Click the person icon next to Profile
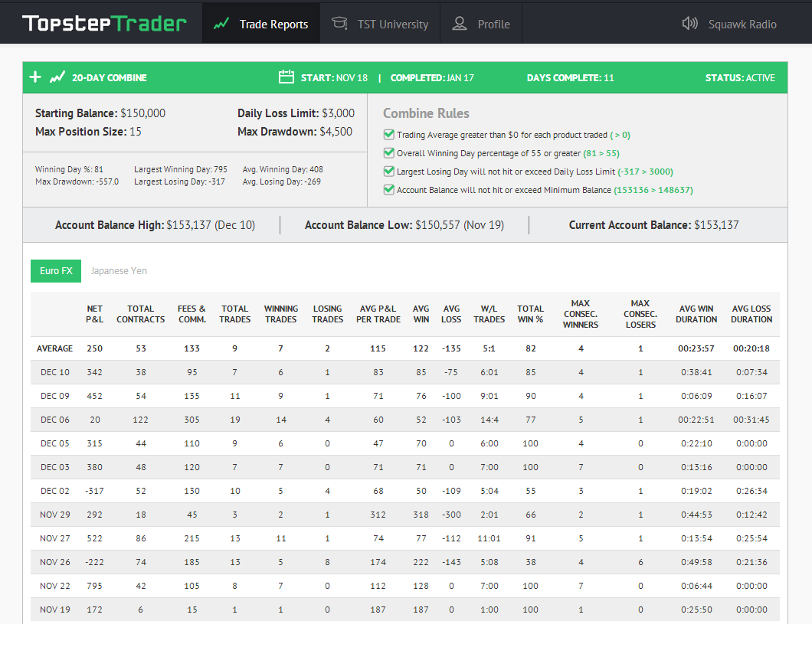Screen dimensions: 812x657 point(460,23)
